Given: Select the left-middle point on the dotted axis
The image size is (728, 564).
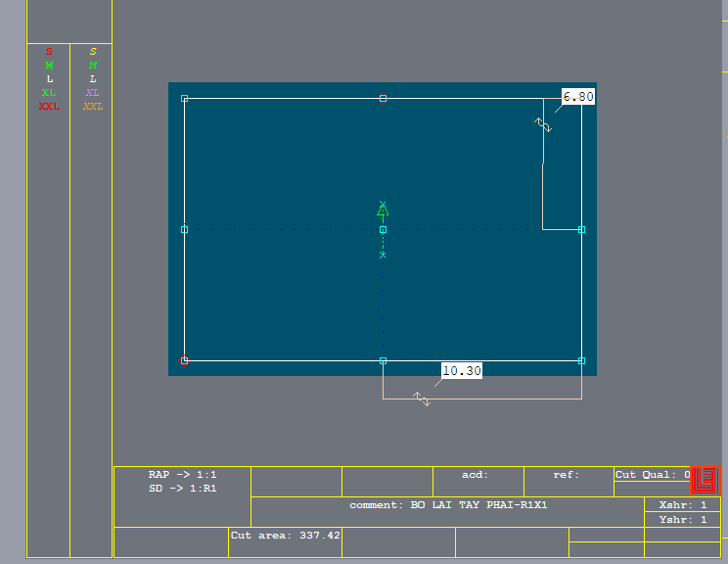Looking at the screenshot, I should [x=184, y=229].
